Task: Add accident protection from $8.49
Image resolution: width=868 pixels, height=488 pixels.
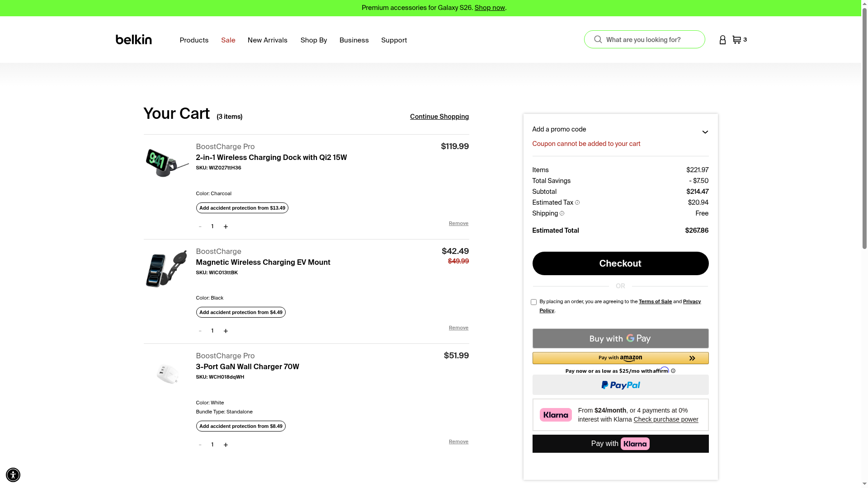Action: pos(241,426)
